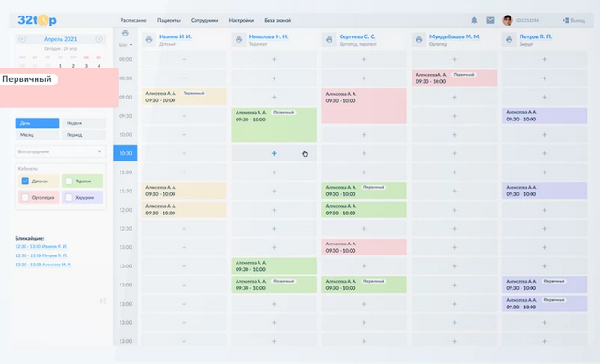Add appointment at 10:30 for Николаев
Screen dimensions: 600x364
coord(274,153)
